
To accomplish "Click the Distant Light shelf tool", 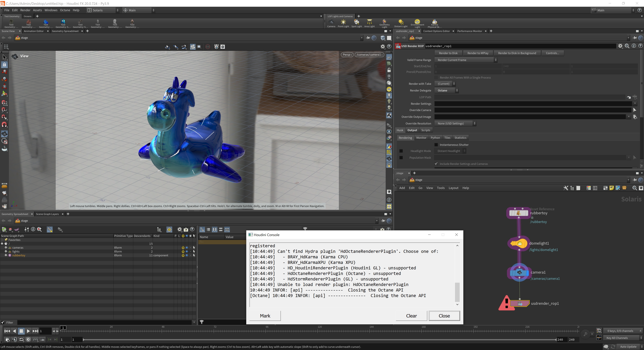I will point(401,23).
